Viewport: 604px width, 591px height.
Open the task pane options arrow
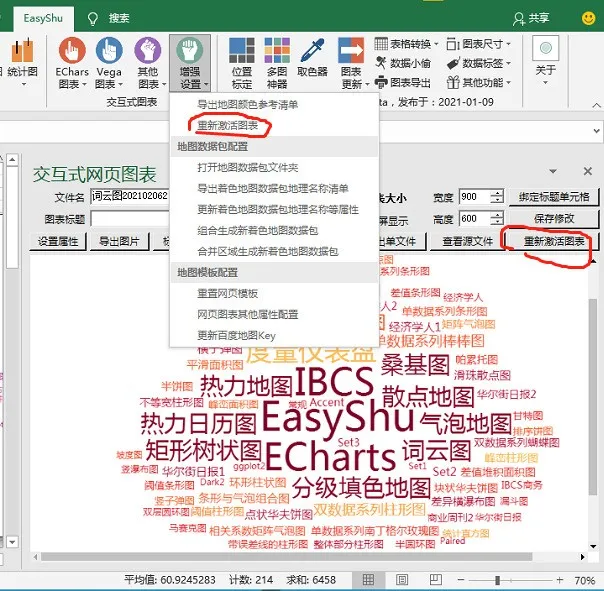(553, 171)
